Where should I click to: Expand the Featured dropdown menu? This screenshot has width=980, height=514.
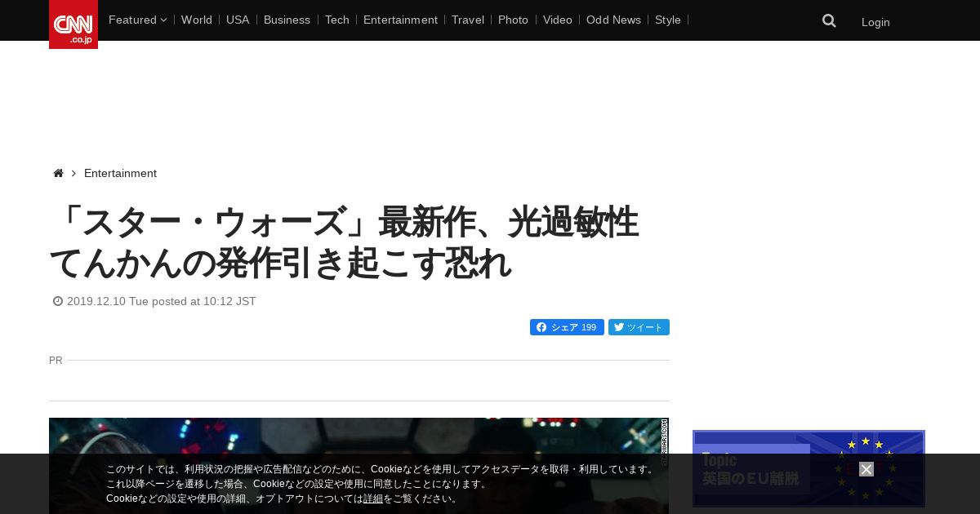[x=137, y=20]
